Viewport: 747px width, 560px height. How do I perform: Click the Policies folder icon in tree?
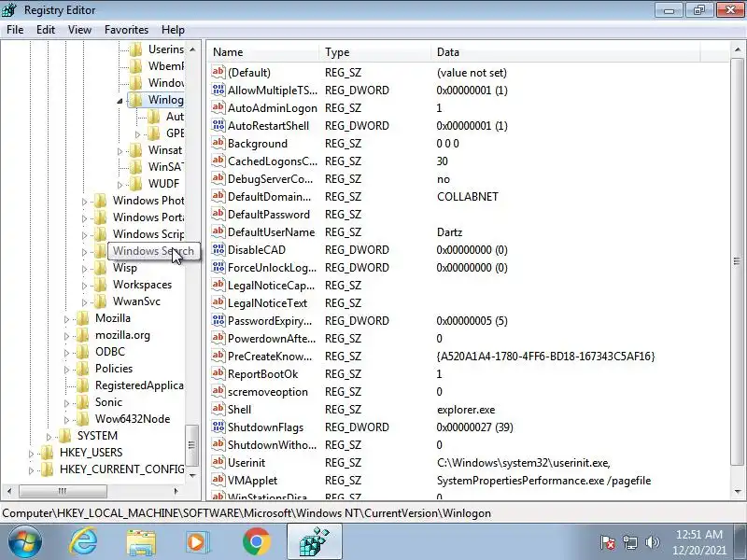[83, 369]
